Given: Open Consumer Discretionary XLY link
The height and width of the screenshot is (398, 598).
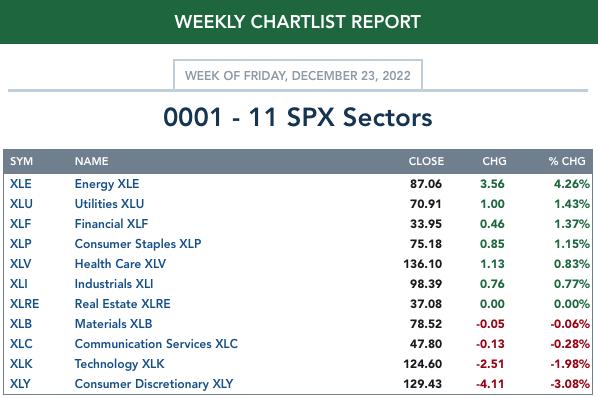Looking at the screenshot, I should click(x=154, y=384).
